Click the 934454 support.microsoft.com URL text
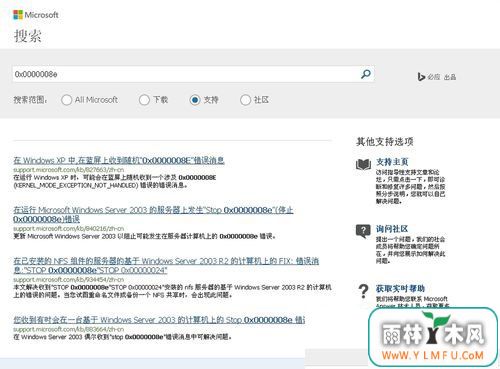This screenshot has width=500, height=369. click(x=68, y=279)
